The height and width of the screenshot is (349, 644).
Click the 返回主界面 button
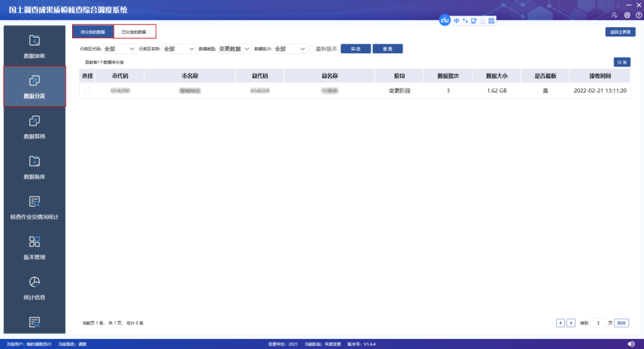click(620, 32)
